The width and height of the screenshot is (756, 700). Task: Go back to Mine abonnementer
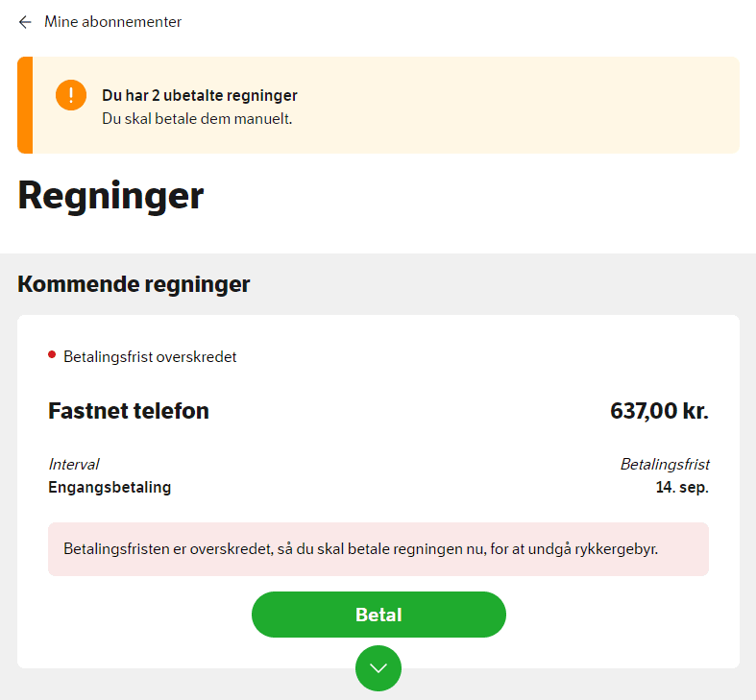tap(112, 22)
